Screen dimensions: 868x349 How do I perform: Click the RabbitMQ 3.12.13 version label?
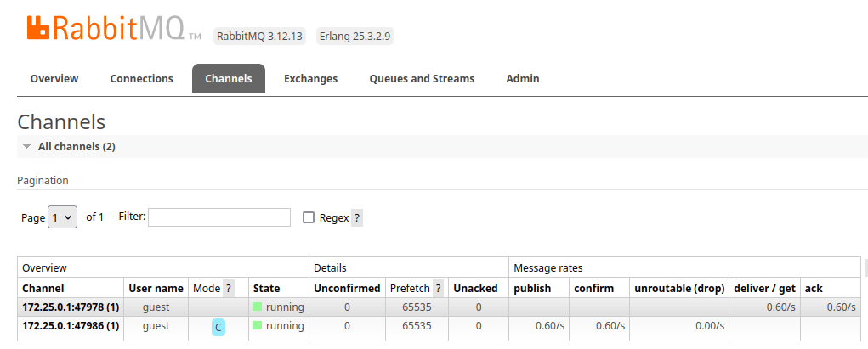click(x=259, y=37)
